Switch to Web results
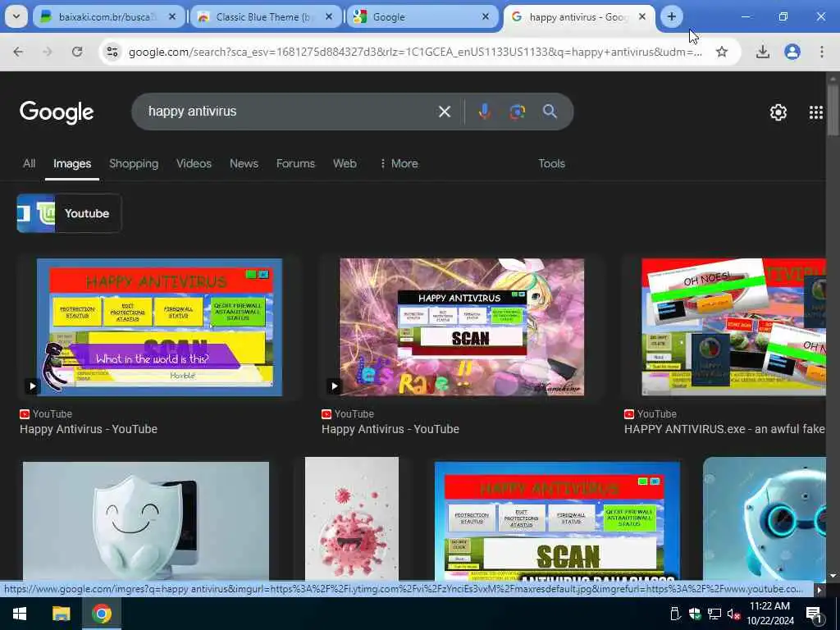The height and width of the screenshot is (630, 840). (345, 163)
